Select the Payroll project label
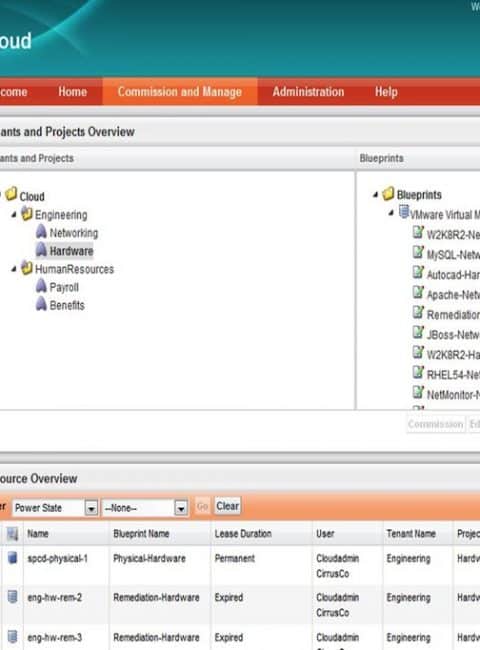Viewport: 480px width, 650px height. (x=64, y=287)
